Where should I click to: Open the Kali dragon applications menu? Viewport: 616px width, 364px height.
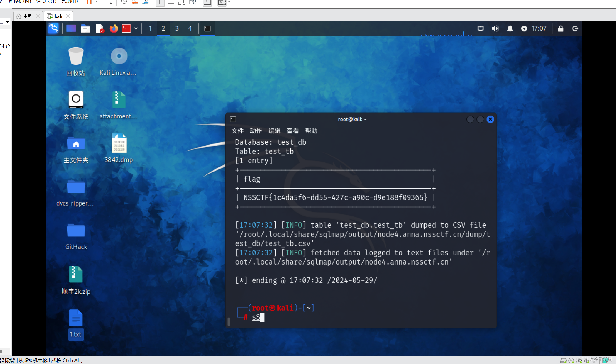coord(53,28)
